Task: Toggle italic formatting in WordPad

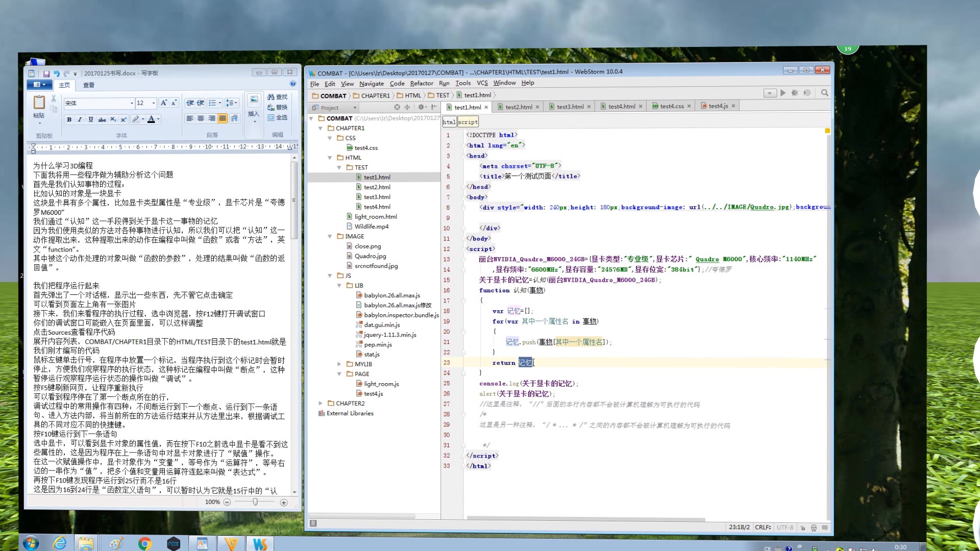Action: 80,119
